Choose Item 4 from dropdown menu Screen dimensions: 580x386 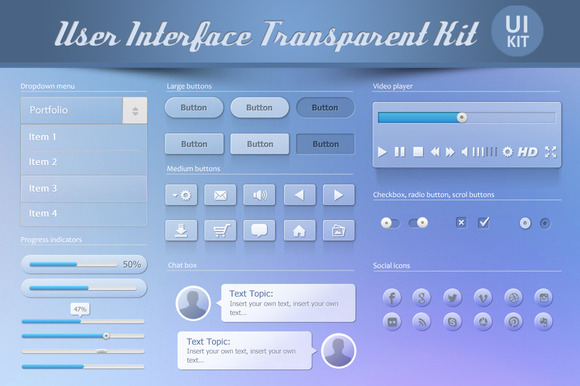[84, 214]
